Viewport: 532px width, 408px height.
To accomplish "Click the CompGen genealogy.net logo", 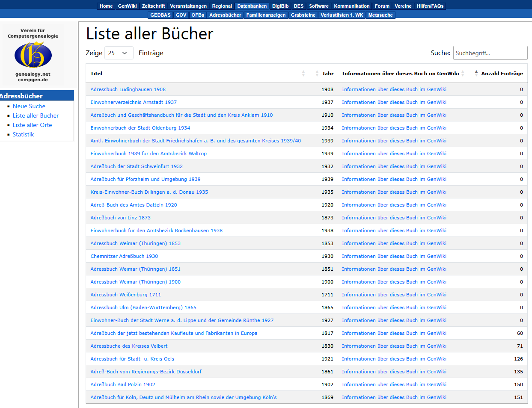I will 33,55.
